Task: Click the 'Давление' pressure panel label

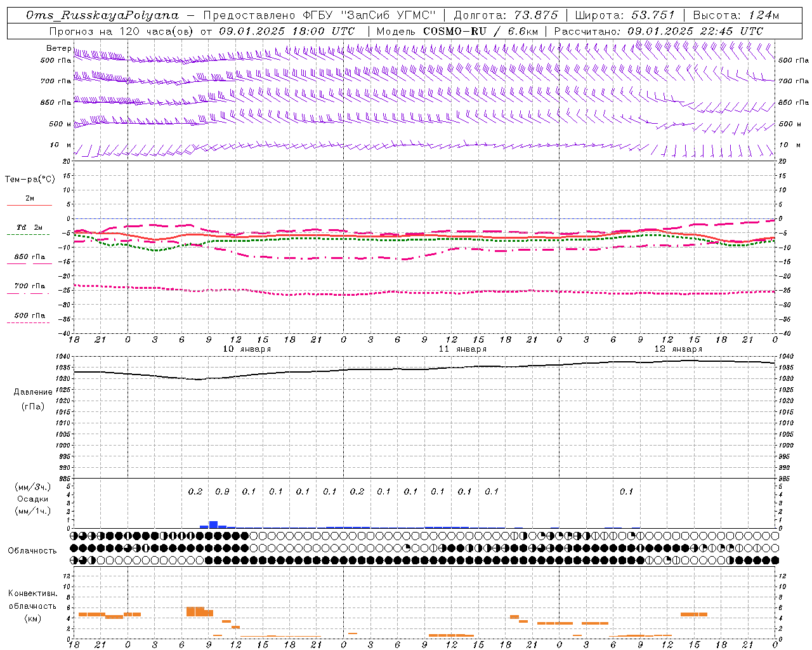Action: tap(33, 392)
